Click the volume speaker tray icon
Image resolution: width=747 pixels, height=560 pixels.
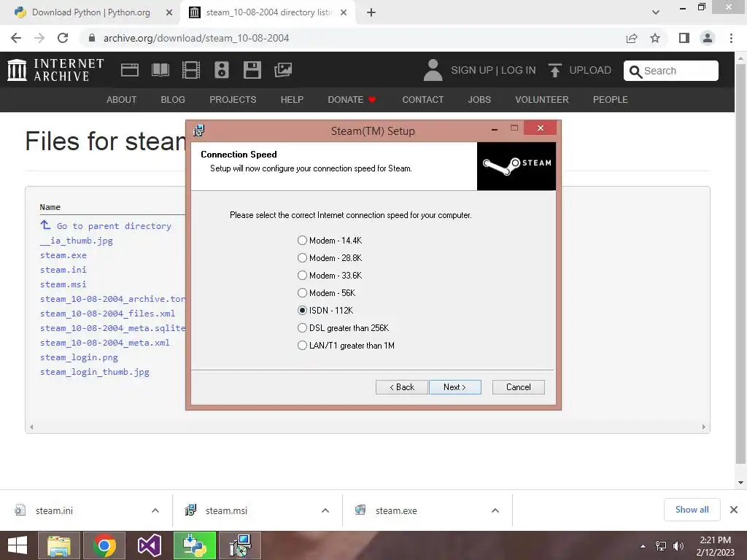point(678,546)
